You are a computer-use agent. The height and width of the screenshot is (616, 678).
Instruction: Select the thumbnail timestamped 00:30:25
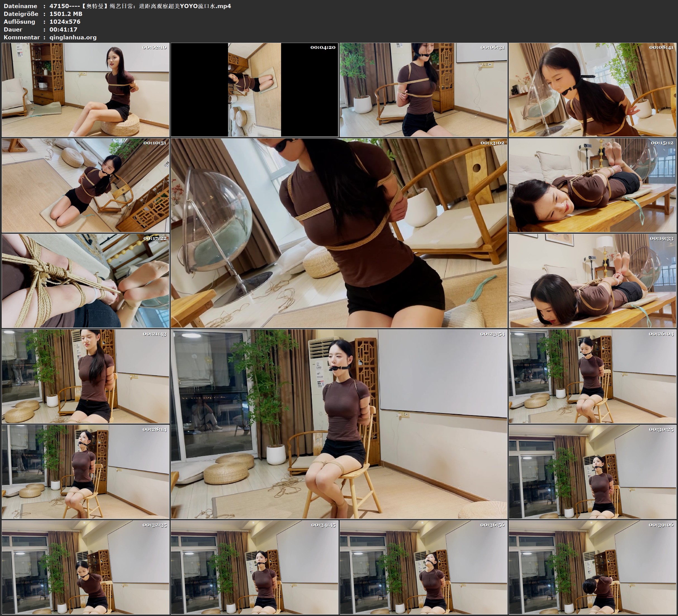click(592, 472)
